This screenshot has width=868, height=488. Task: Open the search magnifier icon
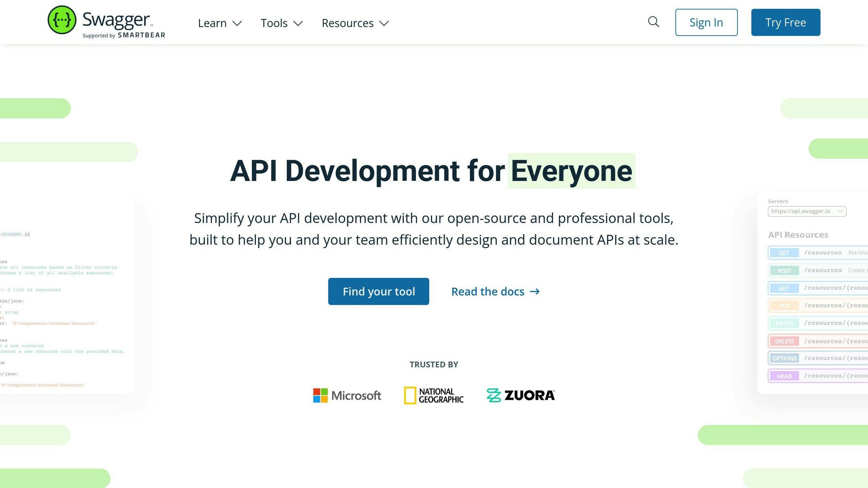[x=654, y=22]
